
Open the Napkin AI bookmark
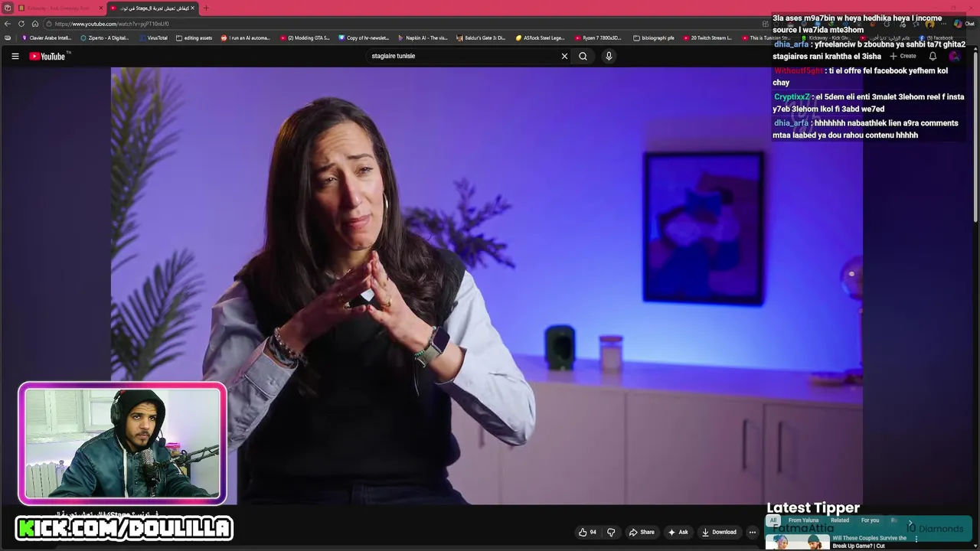click(423, 37)
